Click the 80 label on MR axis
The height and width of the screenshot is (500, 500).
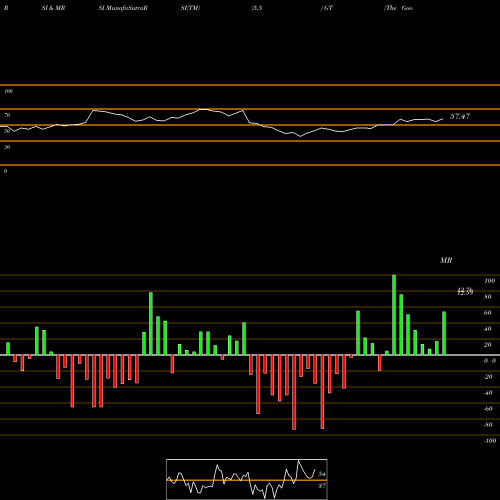(488, 297)
